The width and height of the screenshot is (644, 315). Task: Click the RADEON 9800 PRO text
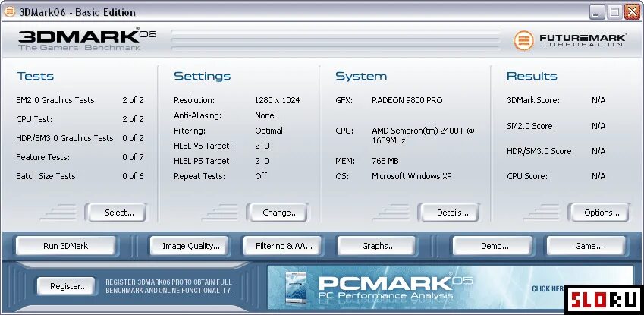407,100
